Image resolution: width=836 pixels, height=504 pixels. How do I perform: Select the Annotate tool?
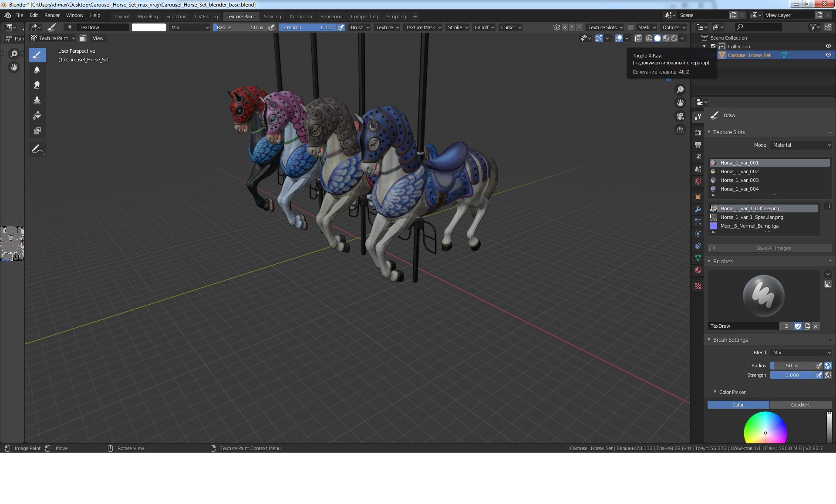tap(37, 149)
